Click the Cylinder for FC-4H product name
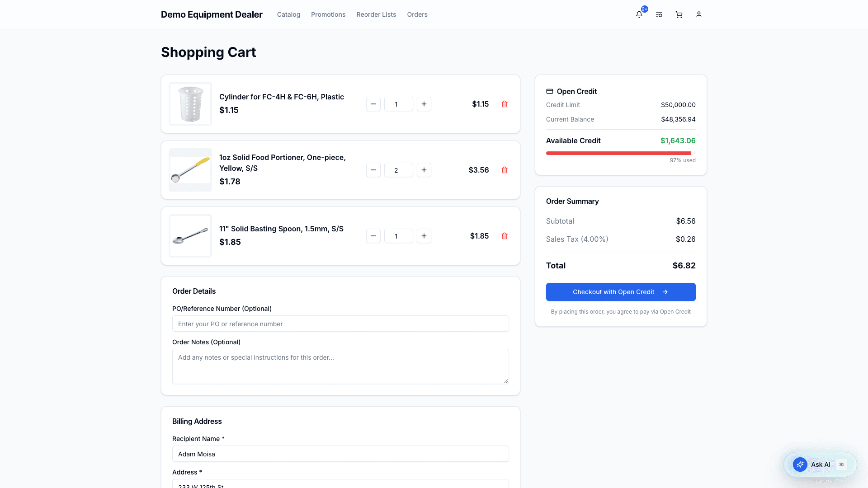Image resolution: width=868 pixels, height=488 pixels. [x=282, y=97]
